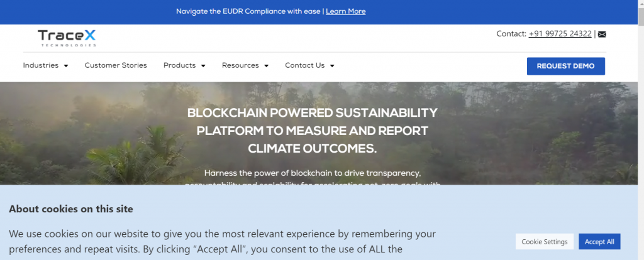Click the contact phone number link
This screenshot has width=644, height=260.
[560, 34]
